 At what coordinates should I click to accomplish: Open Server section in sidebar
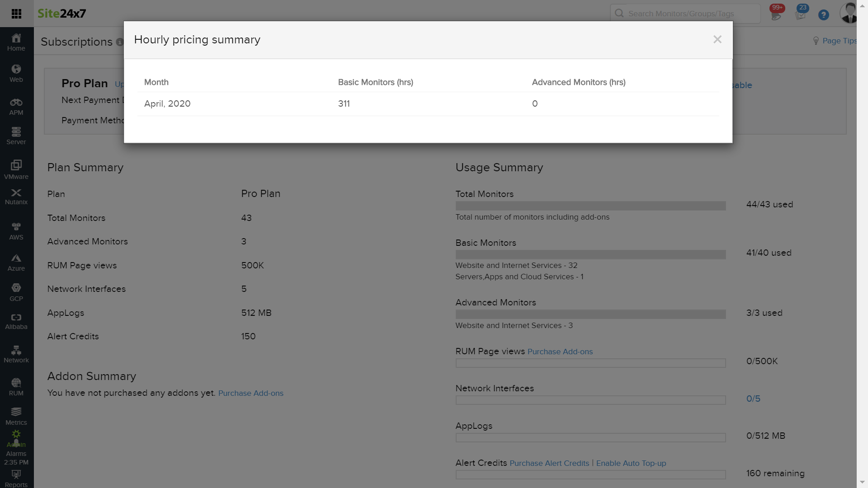16,136
